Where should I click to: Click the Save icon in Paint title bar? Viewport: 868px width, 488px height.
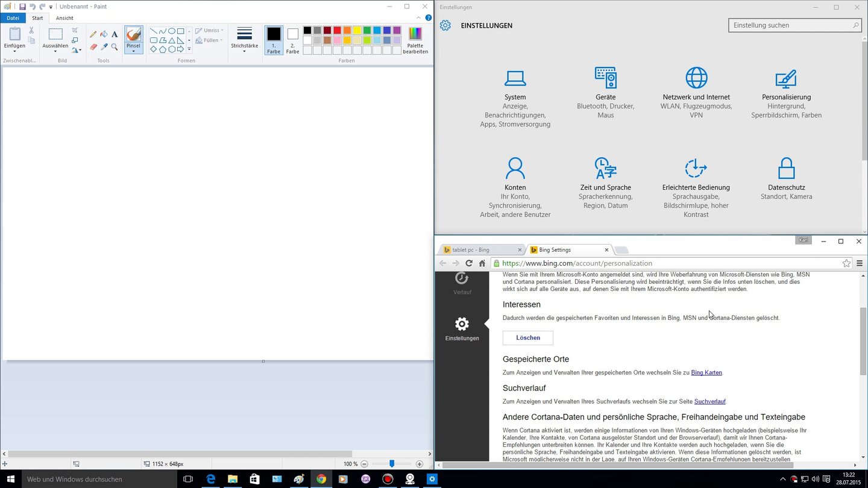click(x=22, y=7)
